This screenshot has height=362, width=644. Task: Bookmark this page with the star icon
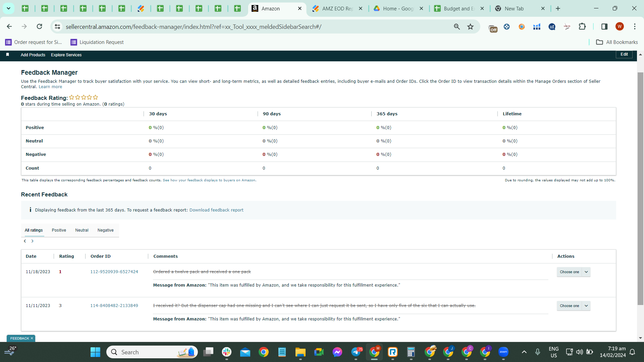point(471,27)
